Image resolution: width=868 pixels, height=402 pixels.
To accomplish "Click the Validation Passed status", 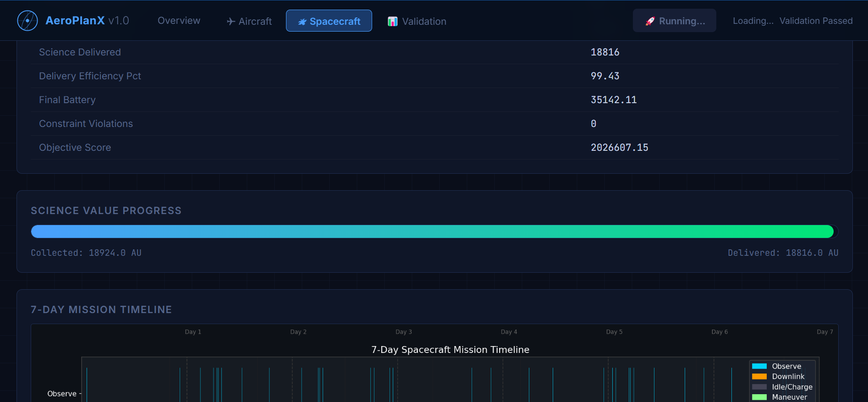I will point(816,21).
